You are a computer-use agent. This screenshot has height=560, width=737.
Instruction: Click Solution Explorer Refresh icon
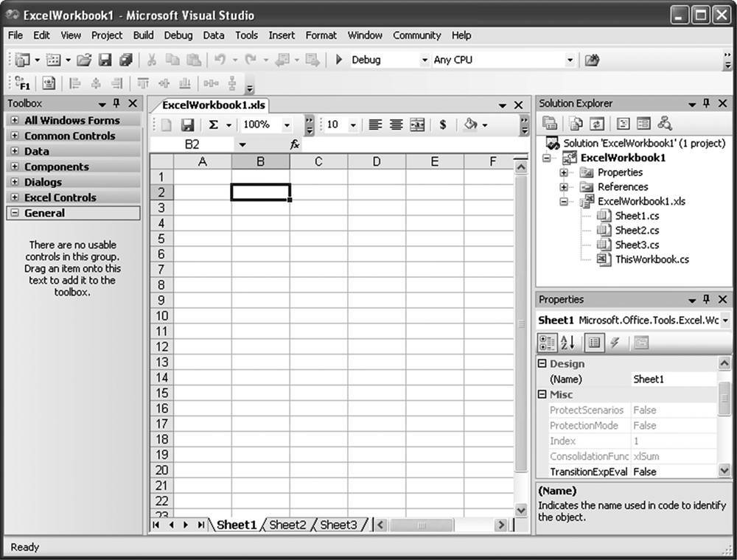pyautogui.click(x=596, y=124)
